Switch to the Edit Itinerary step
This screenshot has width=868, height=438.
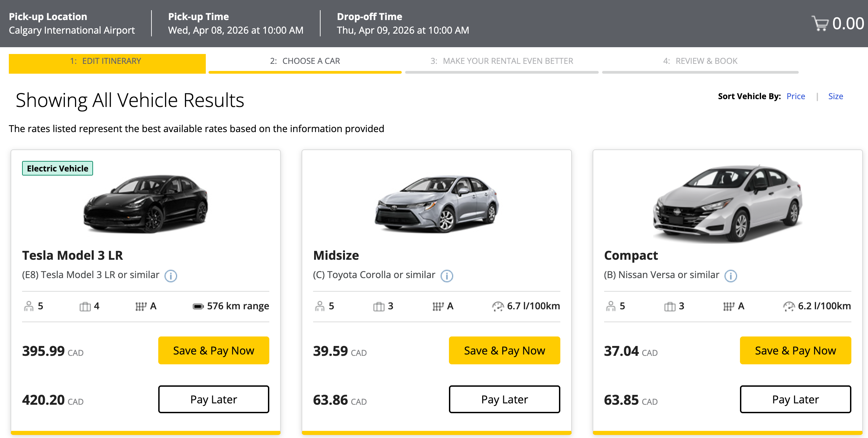[105, 61]
